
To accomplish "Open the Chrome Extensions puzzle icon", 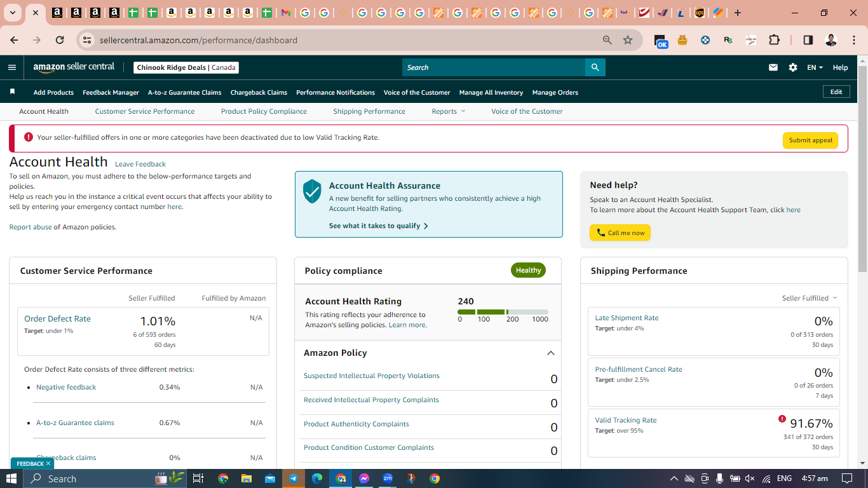I will point(774,40).
